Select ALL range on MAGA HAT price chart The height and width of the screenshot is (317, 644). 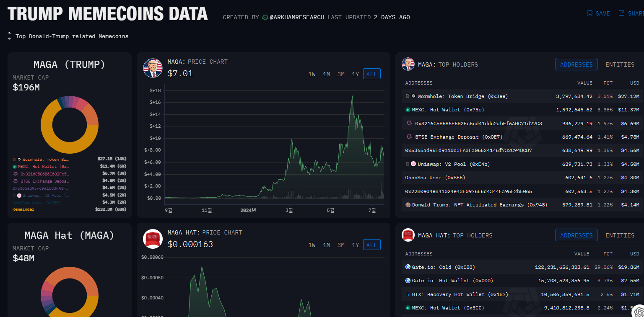tap(372, 245)
